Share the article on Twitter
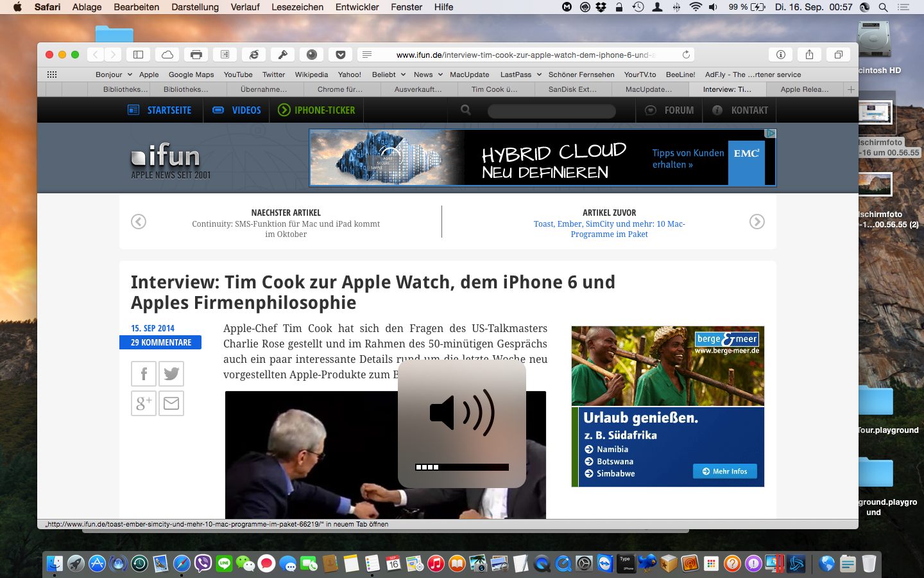 click(x=171, y=374)
